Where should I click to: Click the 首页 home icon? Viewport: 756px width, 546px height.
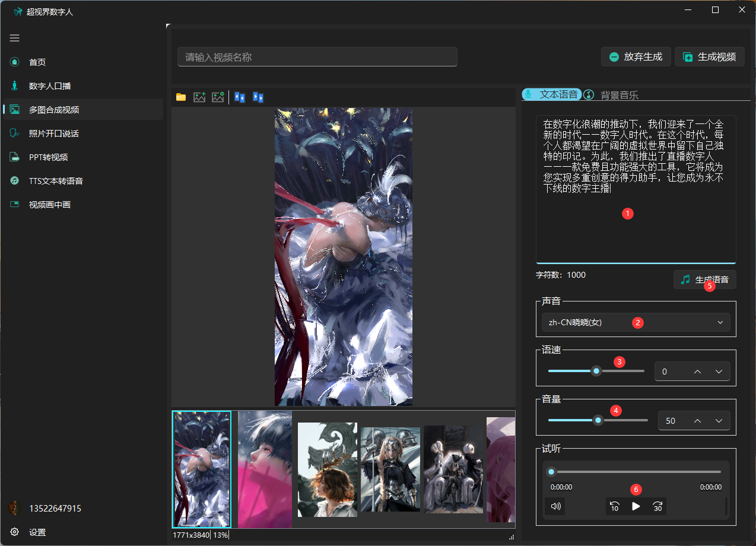pos(15,62)
